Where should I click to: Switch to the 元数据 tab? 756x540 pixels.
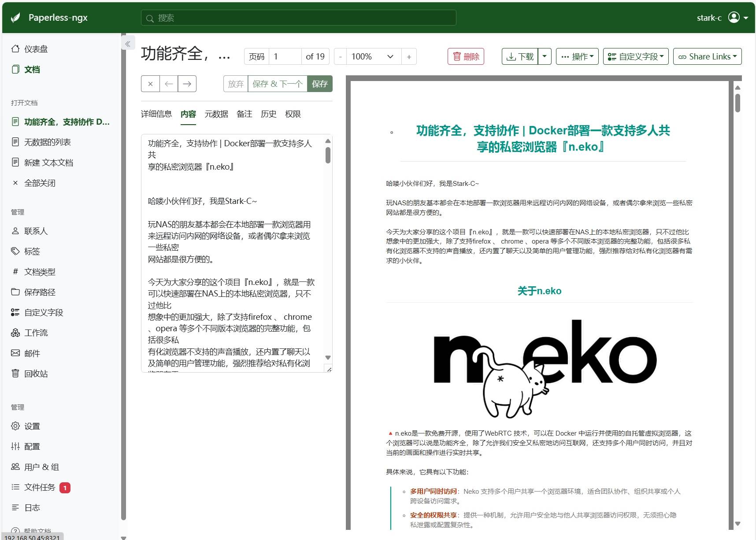pyautogui.click(x=216, y=114)
